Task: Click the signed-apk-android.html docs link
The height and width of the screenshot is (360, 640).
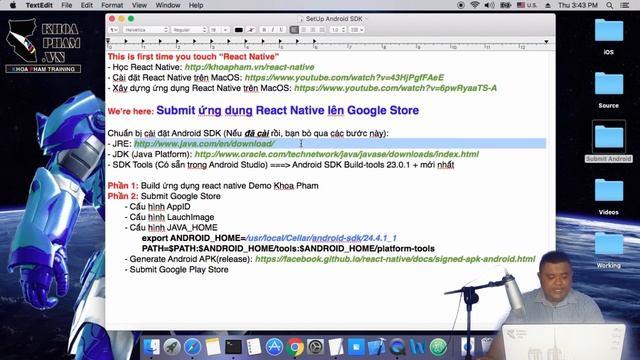Action: (395, 259)
